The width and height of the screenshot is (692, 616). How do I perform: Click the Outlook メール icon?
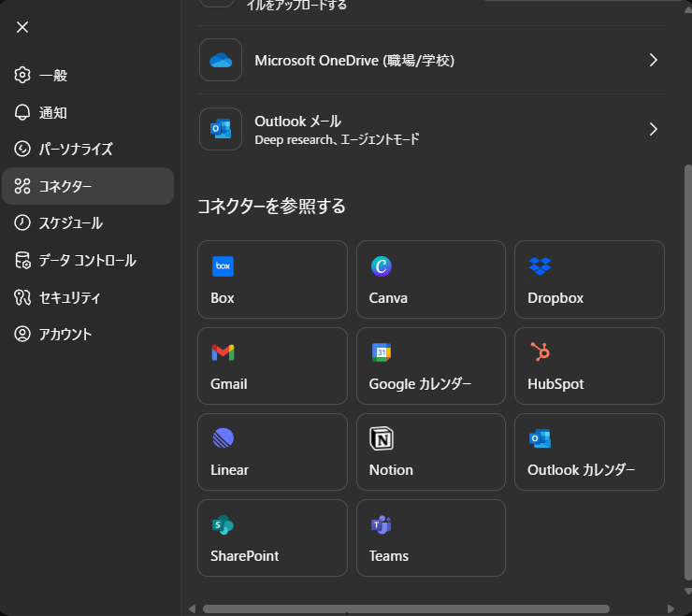221,129
